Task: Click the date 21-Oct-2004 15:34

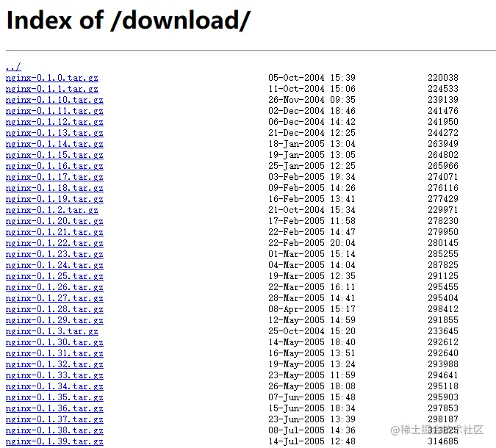Action: click(x=312, y=210)
